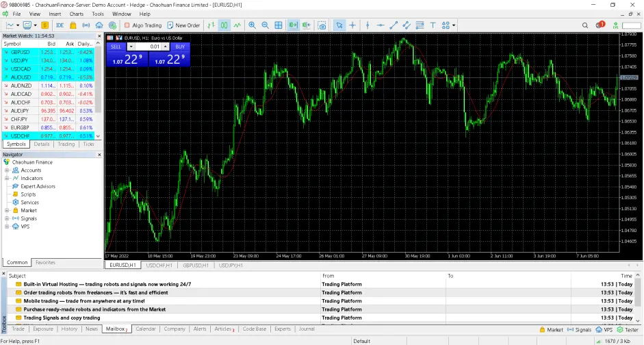
Task: Decrease trade volume with down arrow
Action: click(131, 47)
